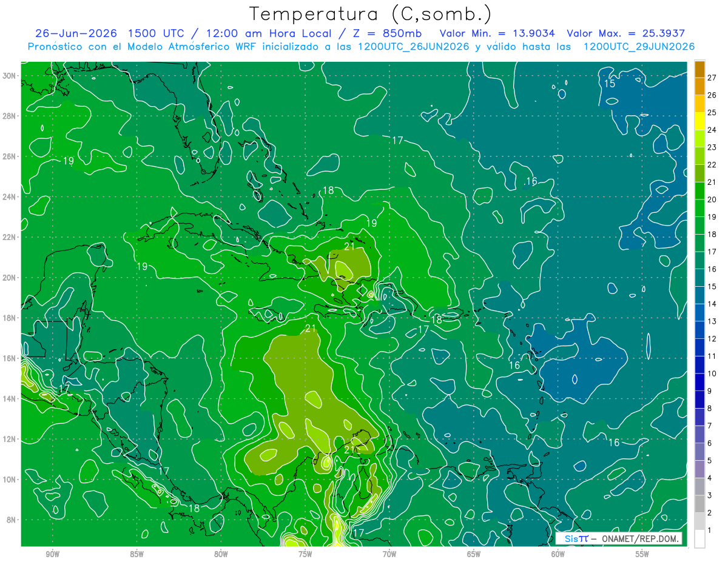The width and height of the screenshot is (728, 562).
Task: Click the number 11 on the color legend
Action: coord(712,356)
